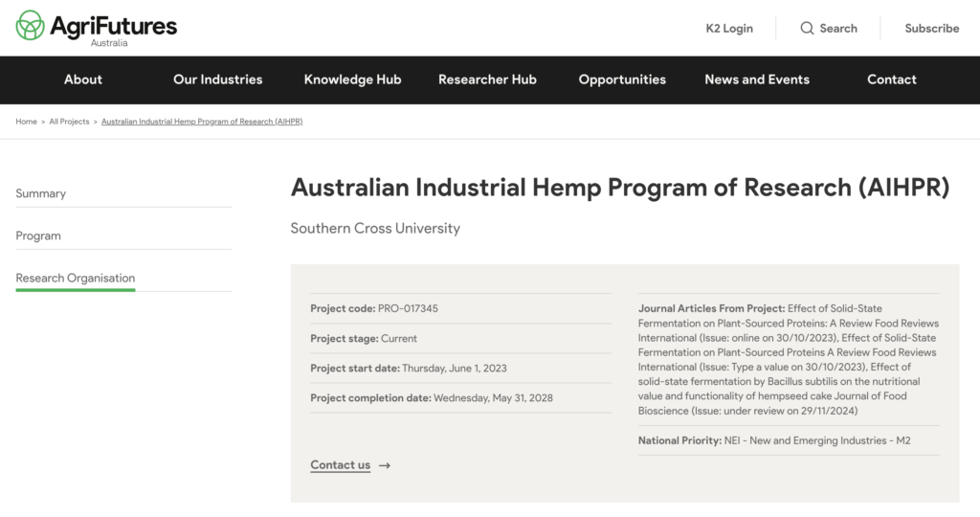
Task: Select the Research Organisation sidebar tab
Action: (76, 278)
